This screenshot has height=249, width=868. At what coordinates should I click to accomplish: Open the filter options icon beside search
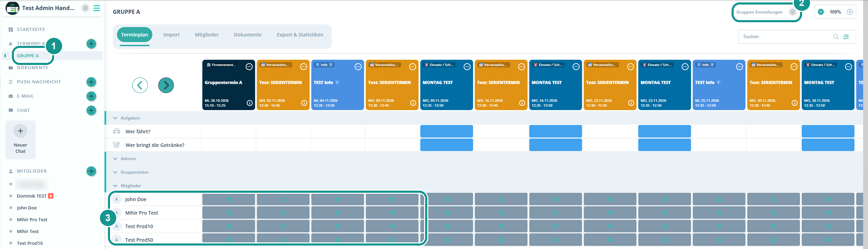coord(846,37)
